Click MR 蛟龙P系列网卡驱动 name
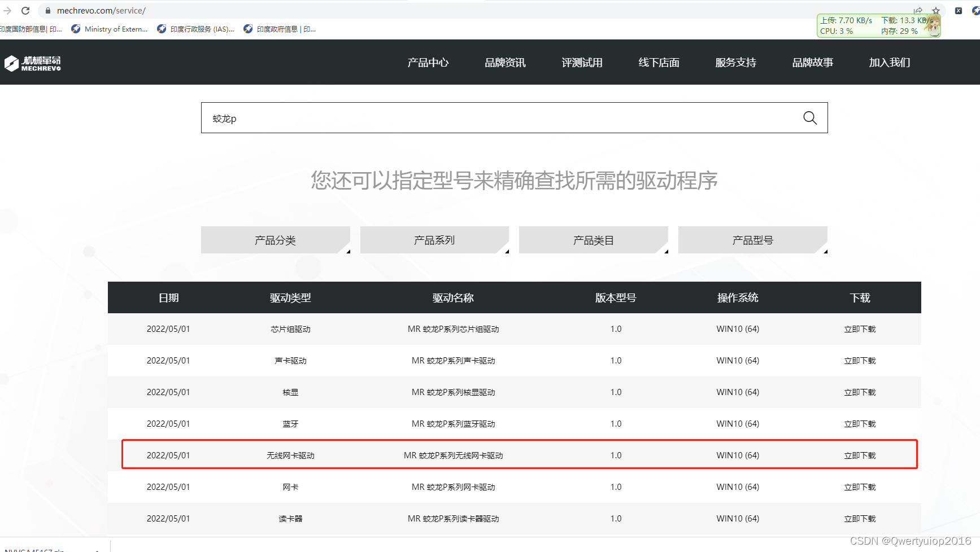The height and width of the screenshot is (552, 980). coord(453,487)
